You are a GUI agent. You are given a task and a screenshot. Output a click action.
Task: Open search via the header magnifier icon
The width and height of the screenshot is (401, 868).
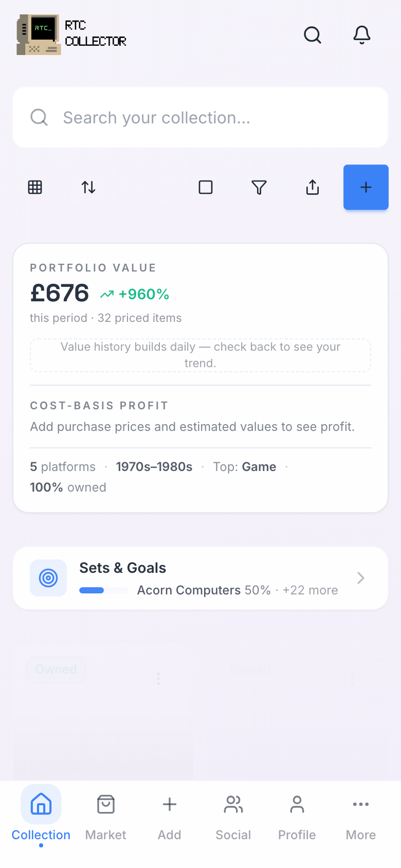click(313, 35)
